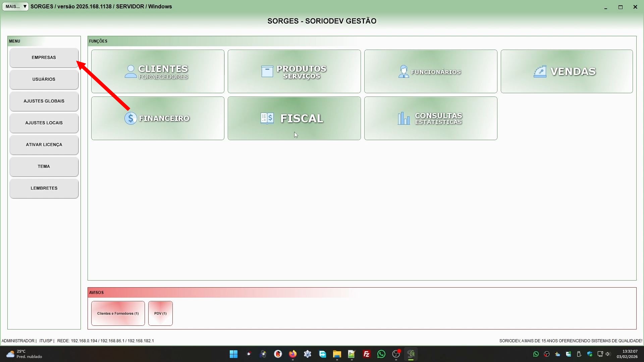Screen dimensions: 644x362
Task: Open the Clientes Fornecedores module
Action: click(x=158, y=71)
